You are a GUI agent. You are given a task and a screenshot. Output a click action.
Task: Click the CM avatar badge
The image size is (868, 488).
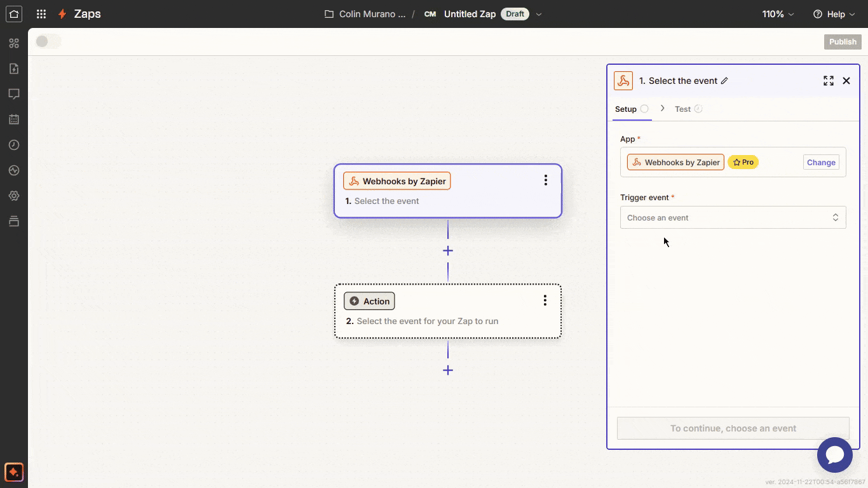coord(430,14)
